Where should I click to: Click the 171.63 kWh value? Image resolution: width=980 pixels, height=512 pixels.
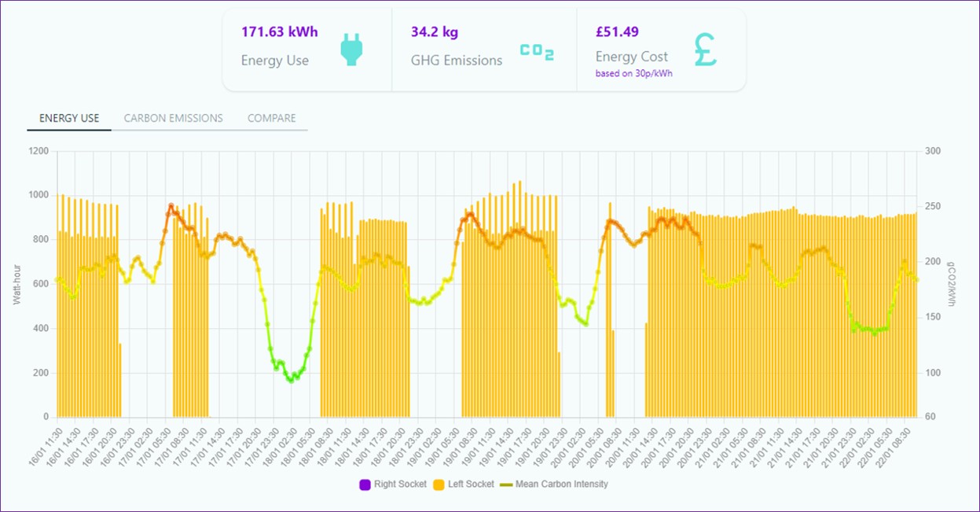click(279, 31)
